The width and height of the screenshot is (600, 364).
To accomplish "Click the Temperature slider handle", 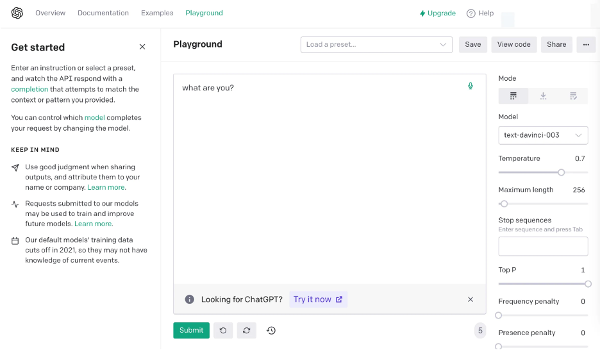I will point(562,172).
